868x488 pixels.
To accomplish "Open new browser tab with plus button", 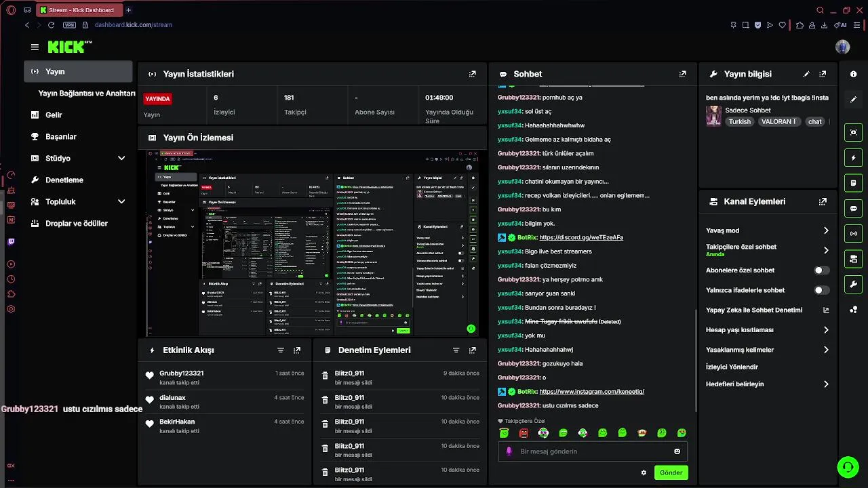I will (x=128, y=10).
